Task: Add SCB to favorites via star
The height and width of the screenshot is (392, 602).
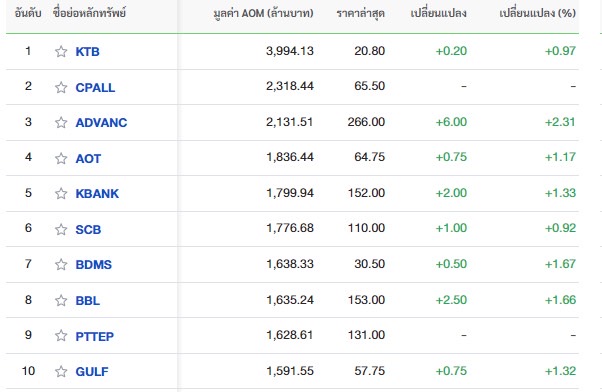Action: [x=61, y=229]
